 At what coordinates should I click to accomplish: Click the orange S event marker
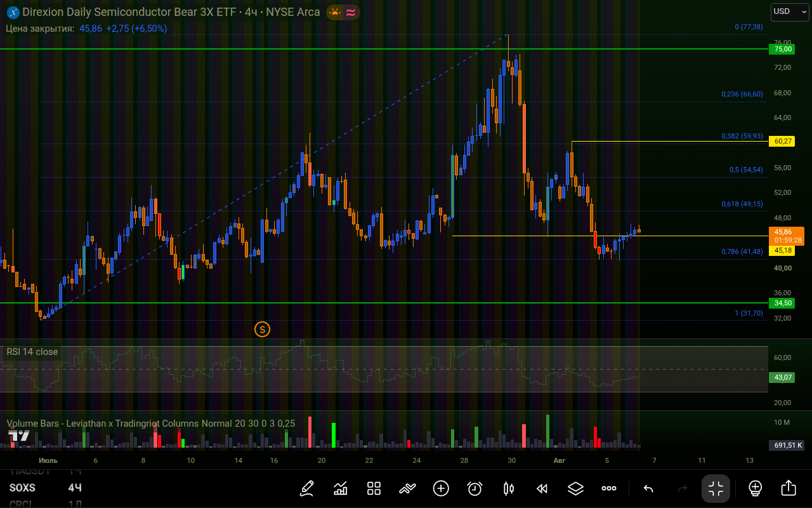(262, 329)
